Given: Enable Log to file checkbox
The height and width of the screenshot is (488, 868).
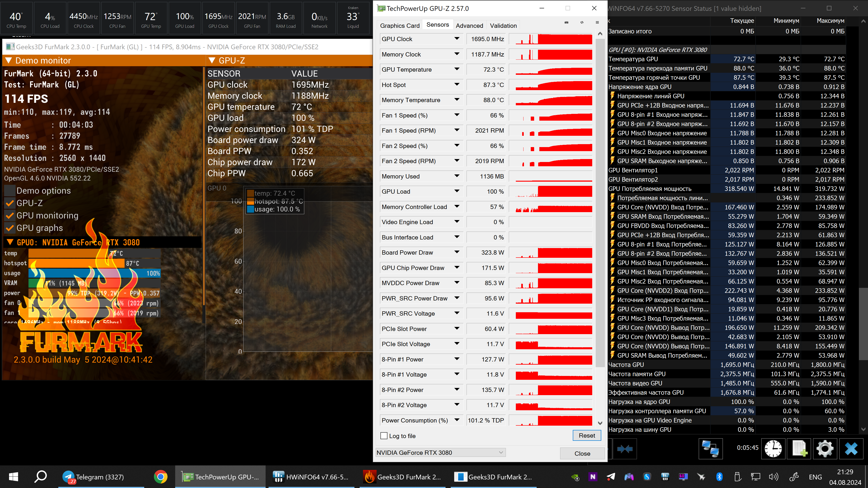Looking at the screenshot, I should (x=384, y=436).
